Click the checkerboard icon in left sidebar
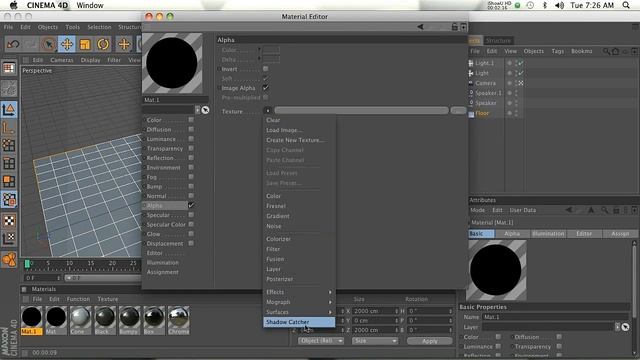Viewport: 640px width, 360px height. pyautogui.click(x=9, y=220)
